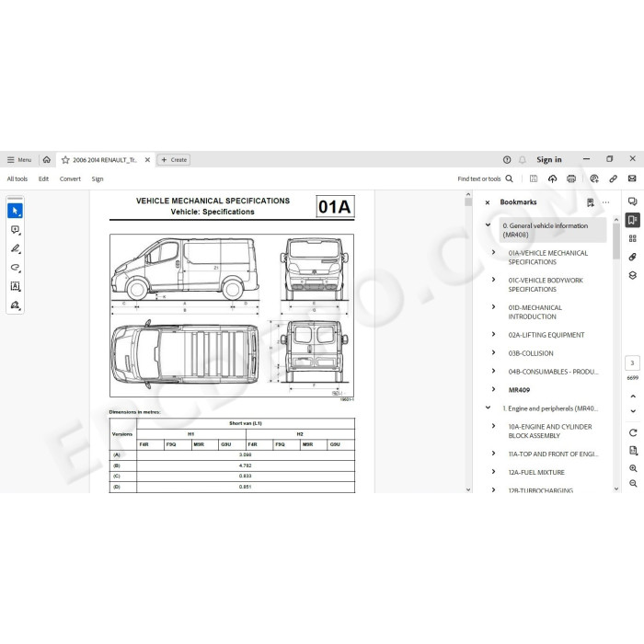Open the comments panel icon

click(633, 201)
